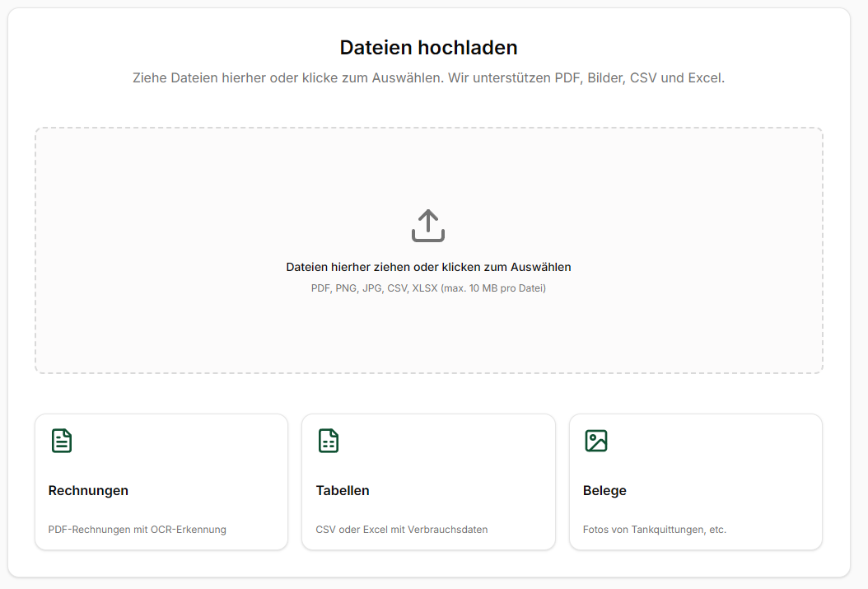Screen dimensions: 868x589
Task: Select the photo receipt icon on Belege card
Action: 595,441
